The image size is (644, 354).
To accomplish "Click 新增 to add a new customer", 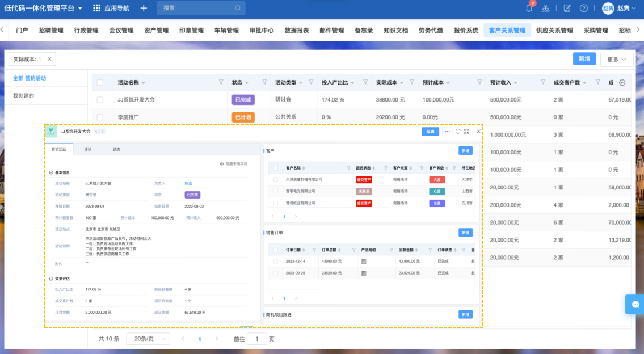I will [466, 150].
